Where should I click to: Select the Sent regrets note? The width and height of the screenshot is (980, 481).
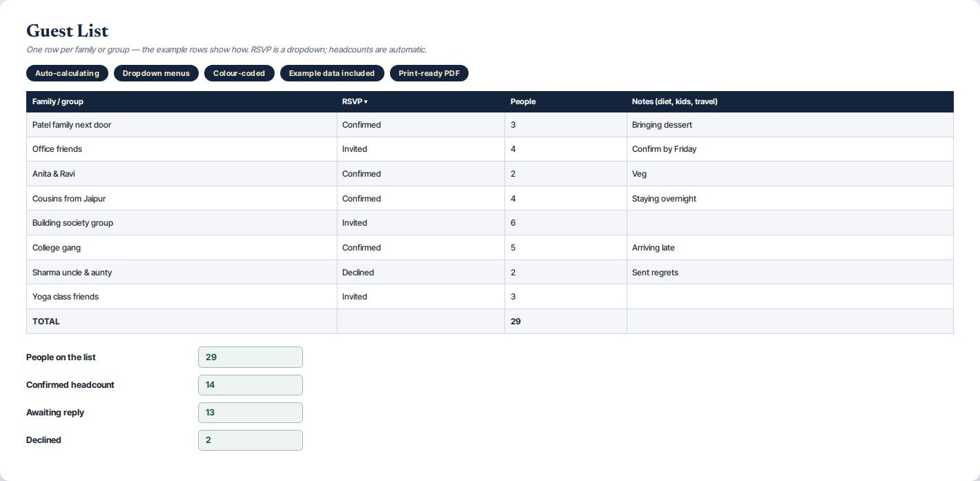coord(790,273)
